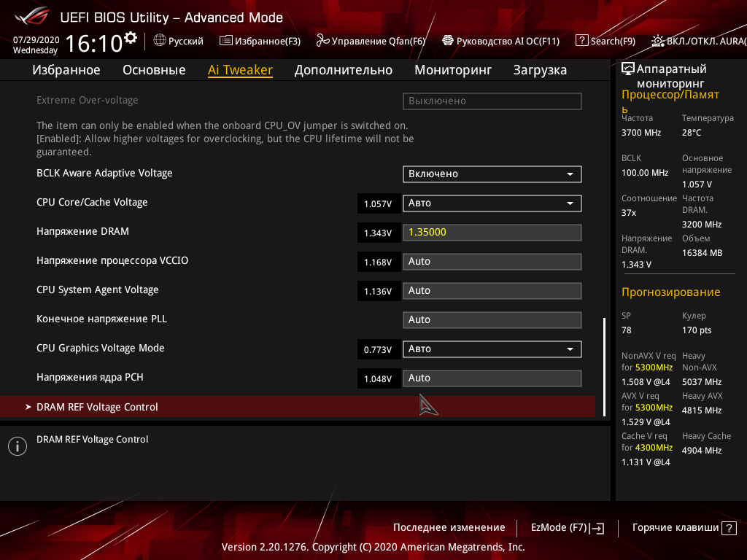Open Избранное(F3) favorites list icon
This screenshot has width=747, height=560.
pos(226,41)
